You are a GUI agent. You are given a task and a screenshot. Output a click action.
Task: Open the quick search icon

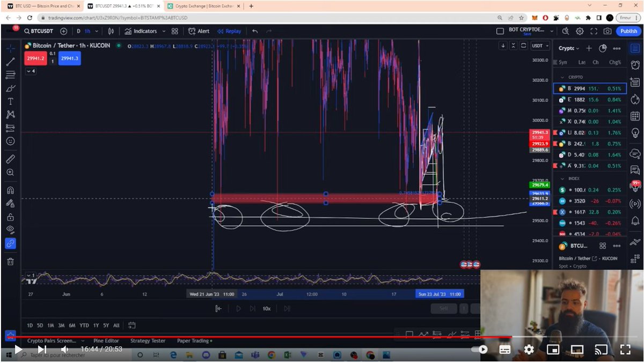tap(566, 31)
